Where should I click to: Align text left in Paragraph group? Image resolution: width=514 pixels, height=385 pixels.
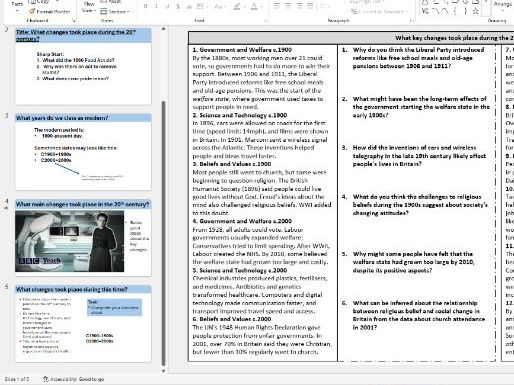277,5
